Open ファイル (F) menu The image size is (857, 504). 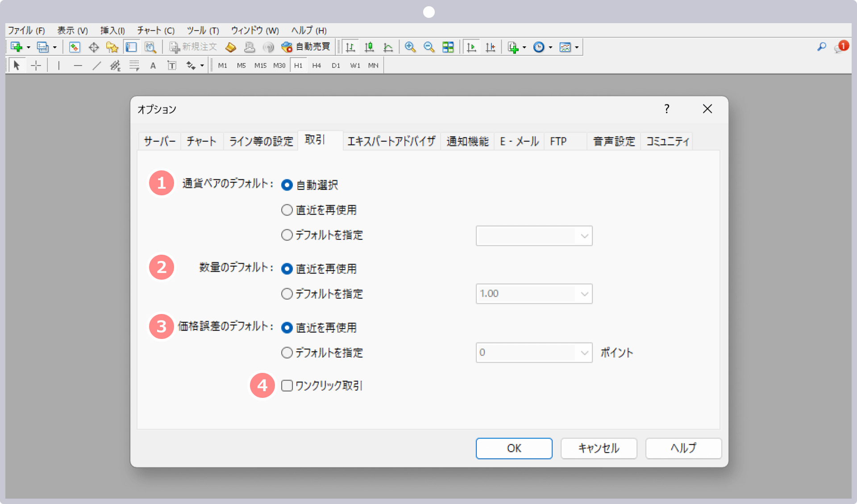point(26,30)
